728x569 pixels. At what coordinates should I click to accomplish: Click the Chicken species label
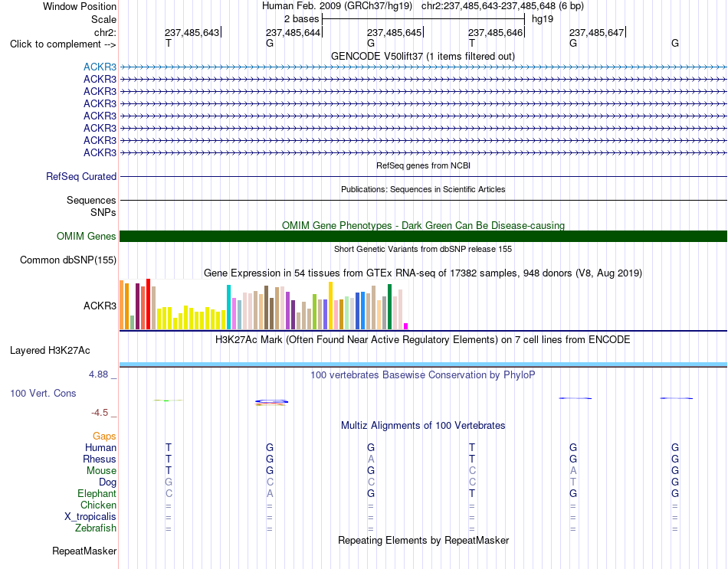pos(98,505)
